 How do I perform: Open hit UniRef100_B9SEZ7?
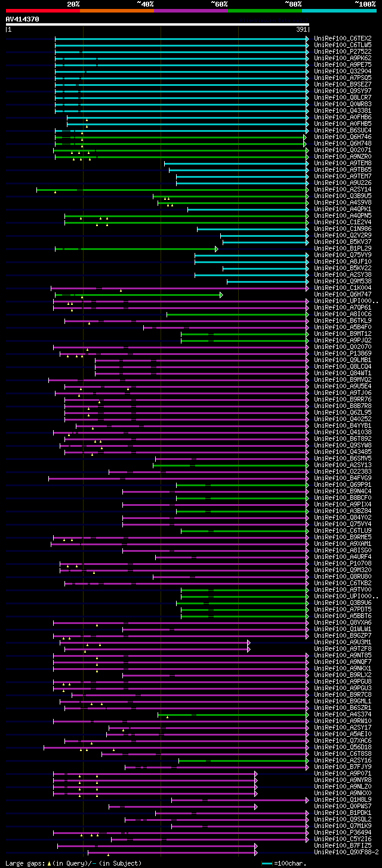[x=343, y=84]
